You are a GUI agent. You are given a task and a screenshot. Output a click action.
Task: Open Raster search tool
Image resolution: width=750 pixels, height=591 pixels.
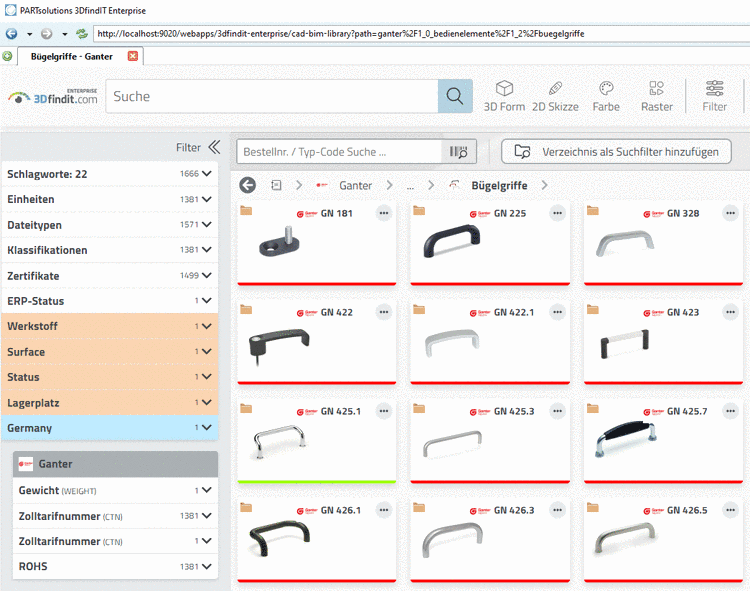(x=657, y=96)
